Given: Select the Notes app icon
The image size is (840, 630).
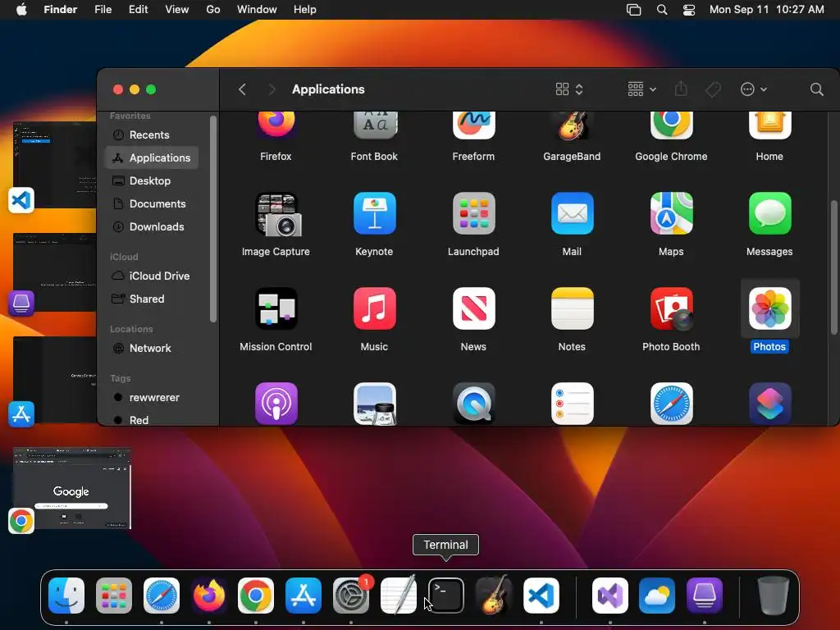Looking at the screenshot, I should pyautogui.click(x=572, y=308).
